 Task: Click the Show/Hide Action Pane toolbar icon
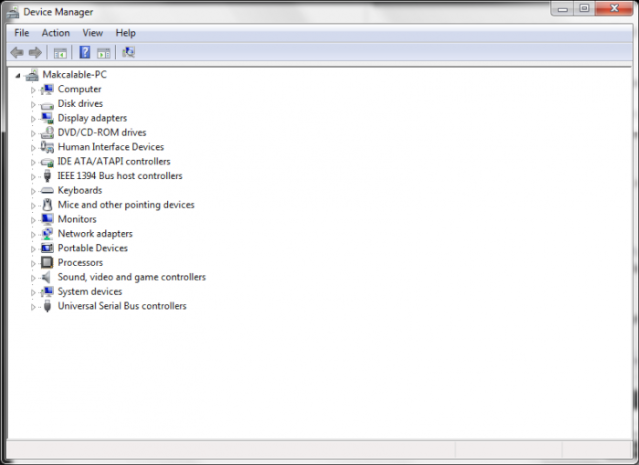(x=104, y=53)
